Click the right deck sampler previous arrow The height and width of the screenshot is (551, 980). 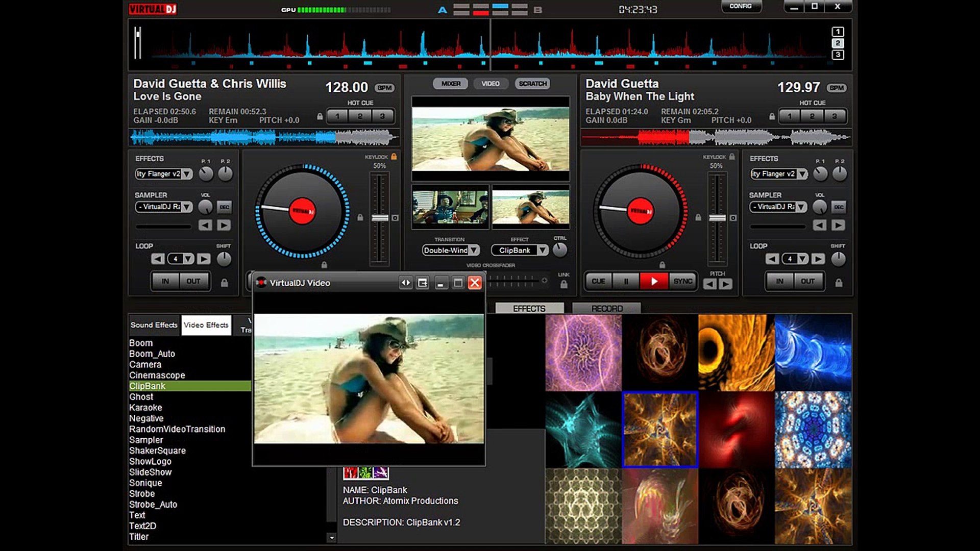click(x=820, y=225)
